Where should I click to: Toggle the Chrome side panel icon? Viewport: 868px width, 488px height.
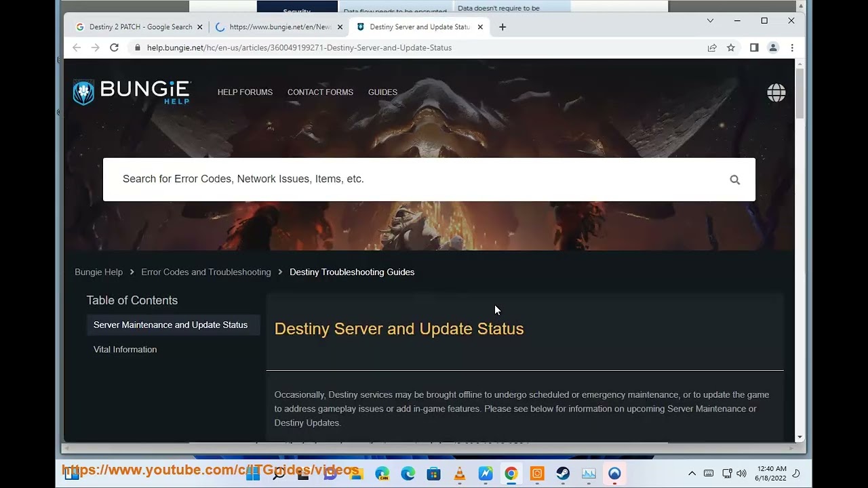point(754,47)
